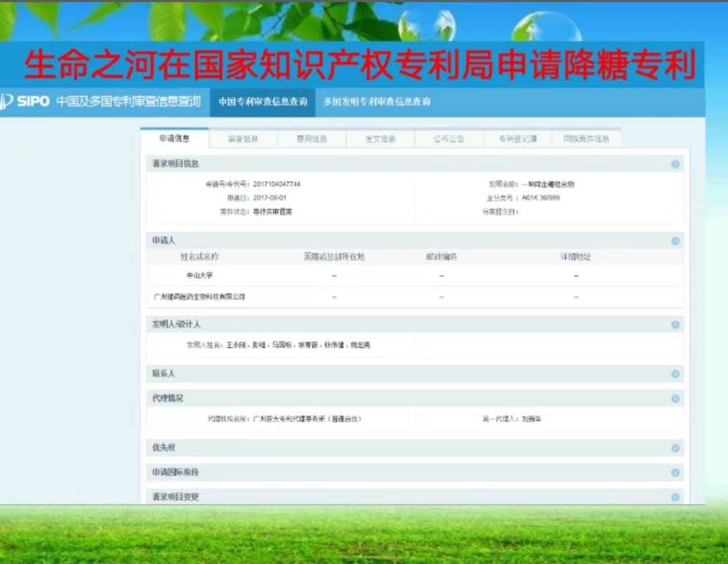The width and height of the screenshot is (728, 564).
Task: Click the SIPO logo in header
Action: click(25, 101)
